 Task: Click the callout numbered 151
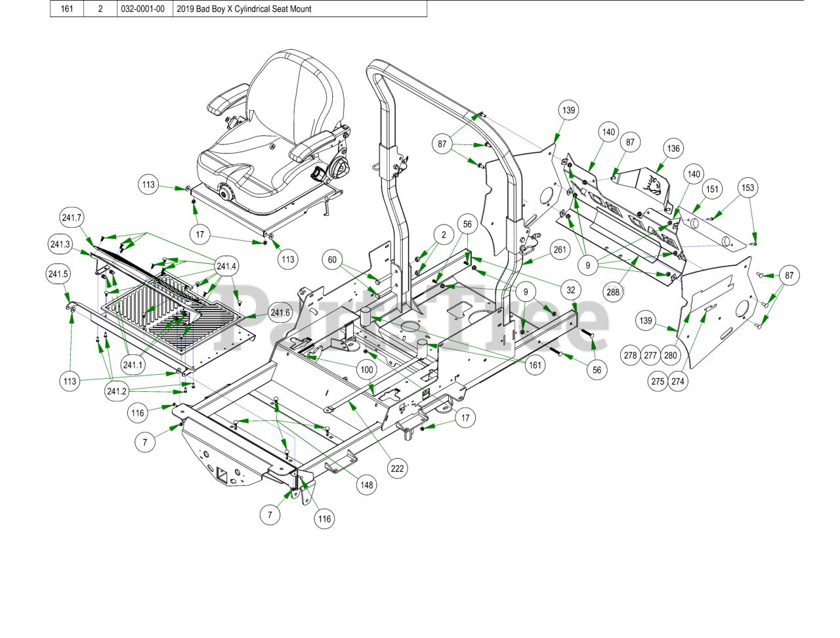point(712,189)
